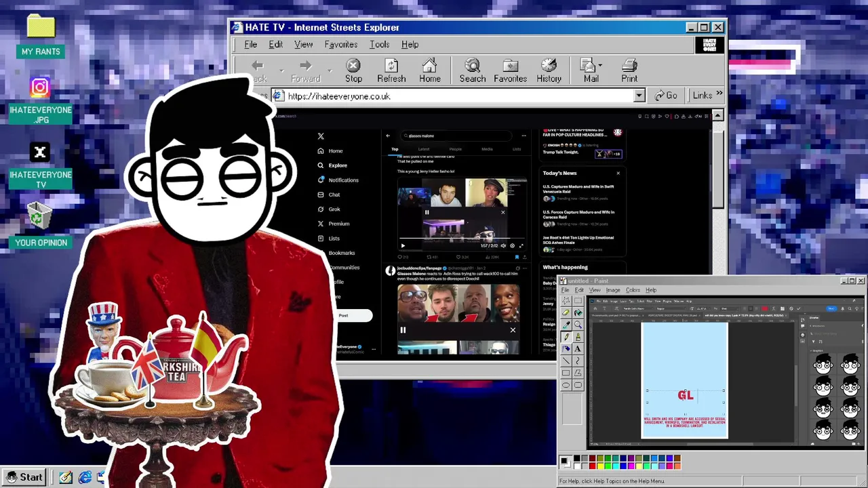Select the Text tool in Paint
This screenshot has width=868, height=488.
pos(578,348)
